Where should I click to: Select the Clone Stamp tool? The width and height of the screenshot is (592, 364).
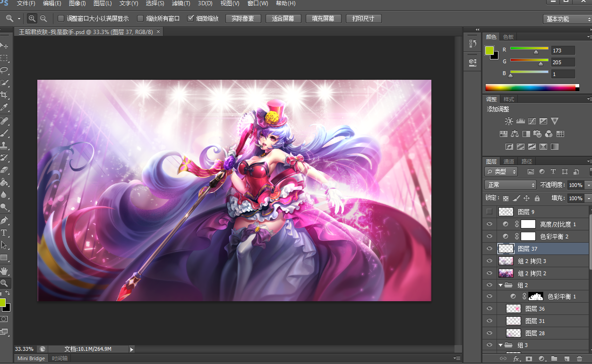[x=4, y=145]
